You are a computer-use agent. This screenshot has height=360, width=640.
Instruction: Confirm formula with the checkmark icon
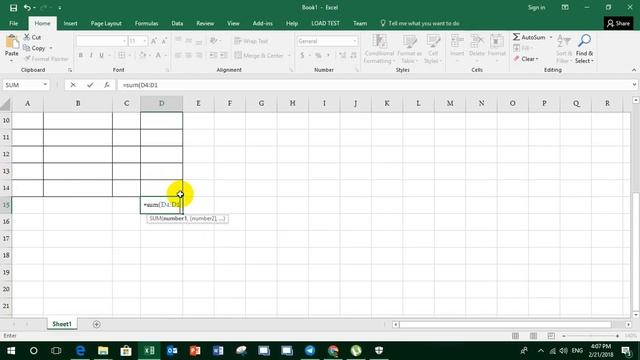click(x=90, y=85)
